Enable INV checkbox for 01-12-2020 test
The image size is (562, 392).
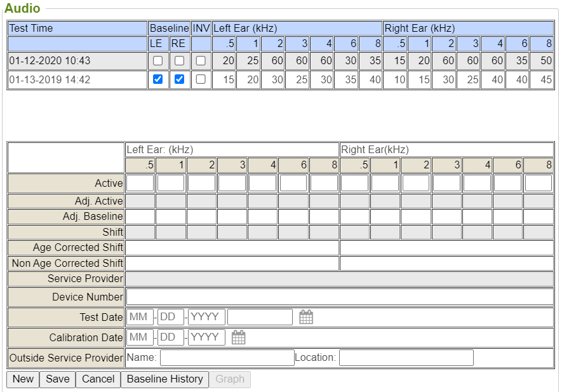pyautogui.click(x=201, y=61)
